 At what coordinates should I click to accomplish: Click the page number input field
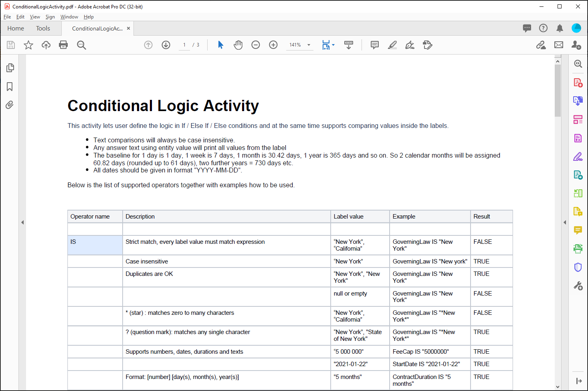coord(184,45)
